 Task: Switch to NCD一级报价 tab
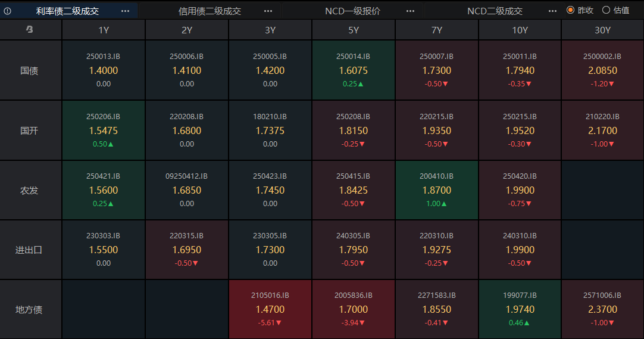click(352, 11)
